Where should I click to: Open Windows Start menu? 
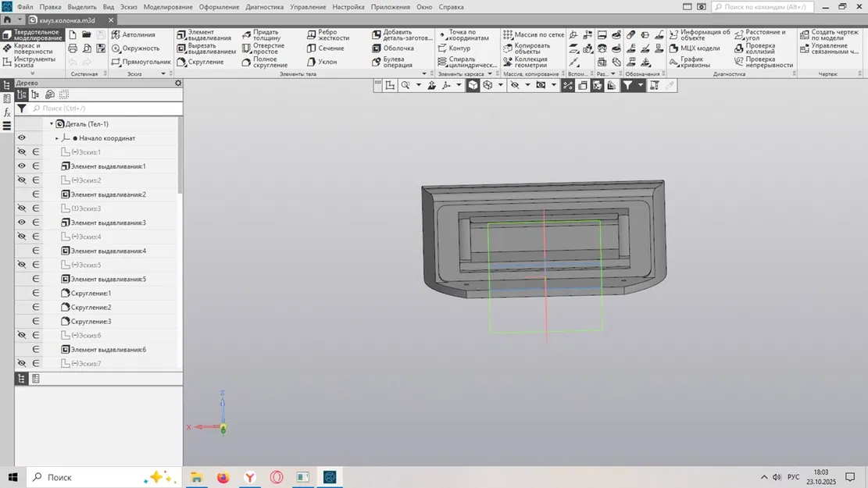pyautogui.click(x=13, y=477)
